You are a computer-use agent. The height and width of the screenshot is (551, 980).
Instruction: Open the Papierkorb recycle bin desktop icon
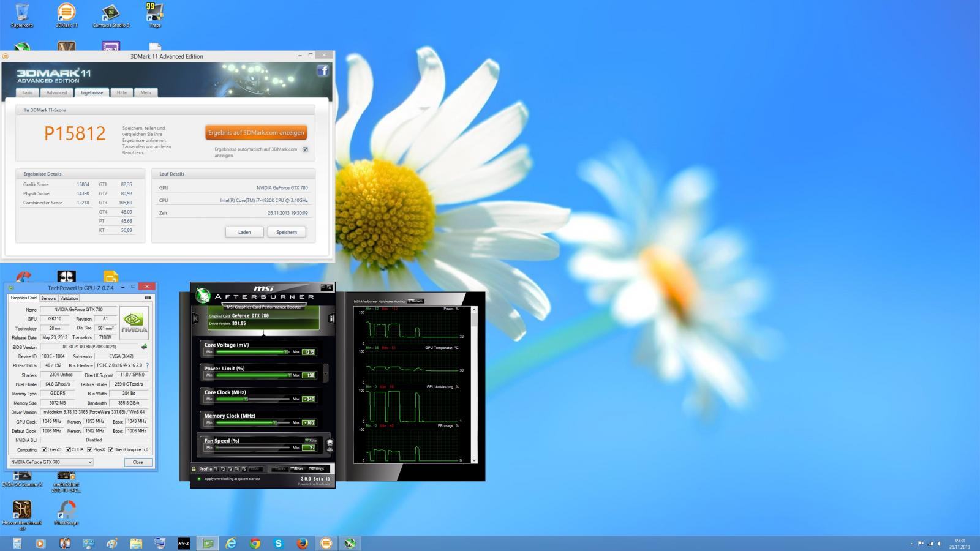coord(21,15)
